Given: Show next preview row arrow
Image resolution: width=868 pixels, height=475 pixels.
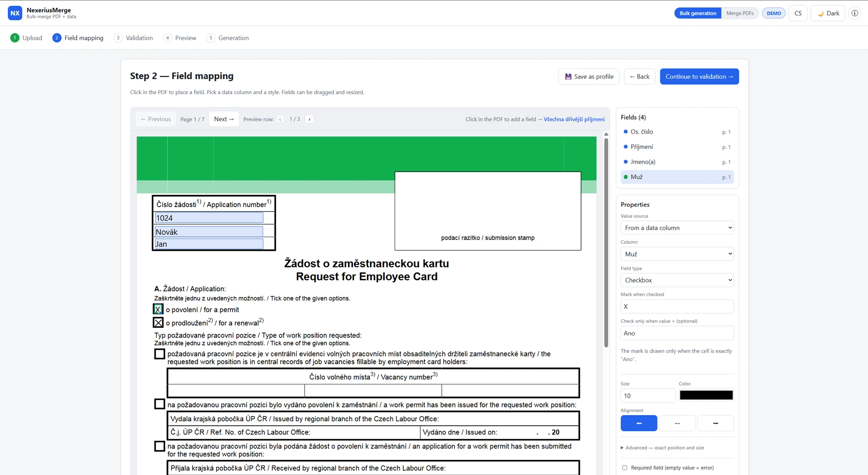Looking at the screenshot, I should [x=310, y=119].
